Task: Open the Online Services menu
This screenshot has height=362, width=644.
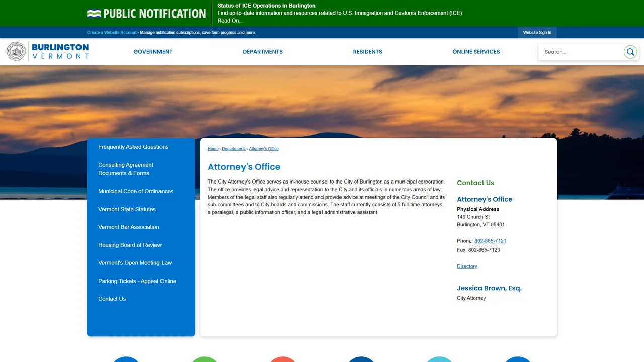Action: [476, 52]
